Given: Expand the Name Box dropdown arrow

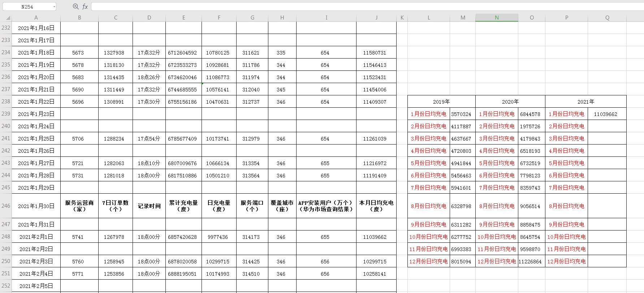Looking at the screenshot, I should click(54, 7).
